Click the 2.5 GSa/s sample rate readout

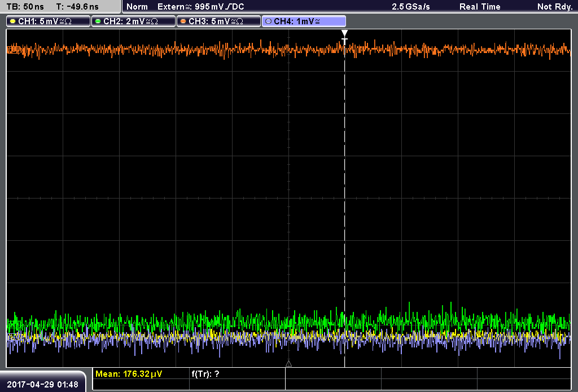411,7
